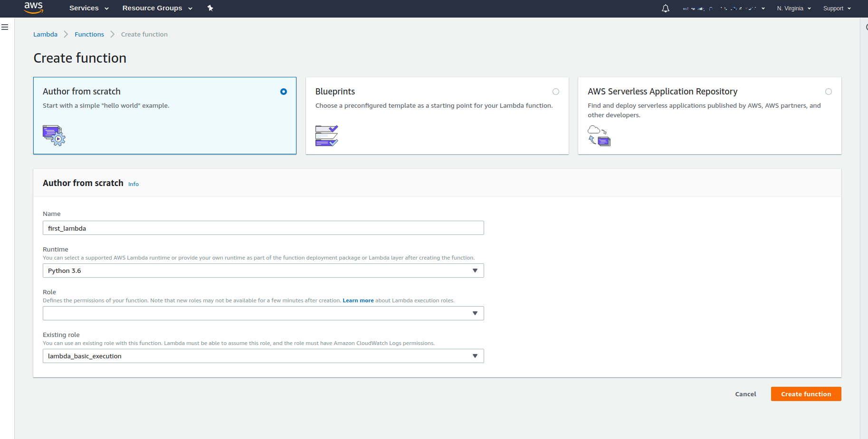Choose AWS Serverless Application Repository option
This screenshot has height=439, width=868.
tap(828, 92)
